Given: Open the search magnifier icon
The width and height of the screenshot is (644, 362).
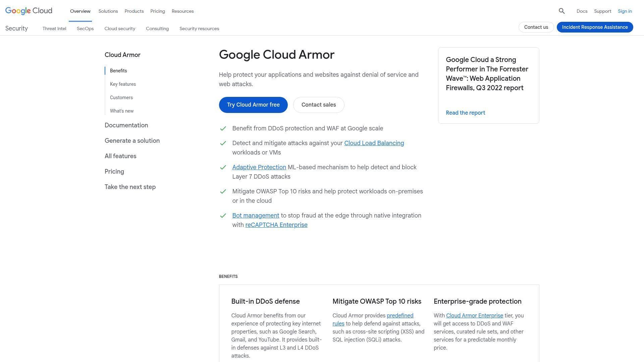Looking at the screenshot, I should point(562,11).
